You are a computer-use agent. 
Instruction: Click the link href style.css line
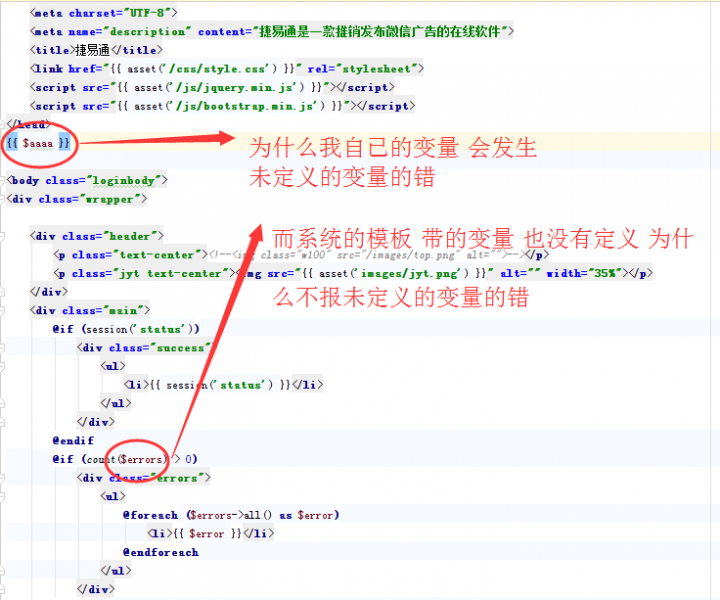[226, 69]
